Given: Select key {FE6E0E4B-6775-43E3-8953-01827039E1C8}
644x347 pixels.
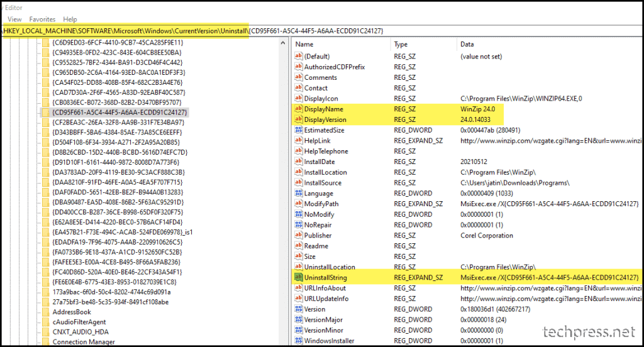Looking at the screenshot, I should coord(114,282).
